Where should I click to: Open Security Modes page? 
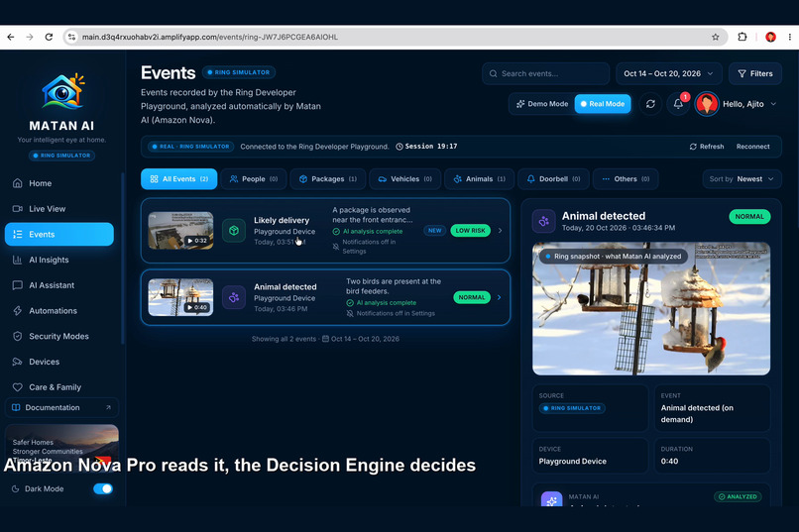click(x=59, y=336)
